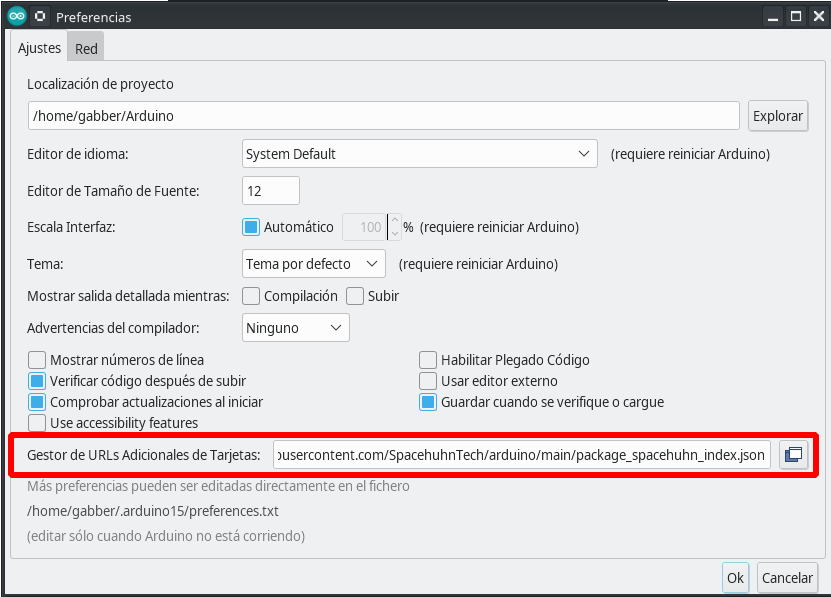Enable Habilitar Plegado Código
The width and height of the screenshot is (831, 597).
tap(428, 360)
